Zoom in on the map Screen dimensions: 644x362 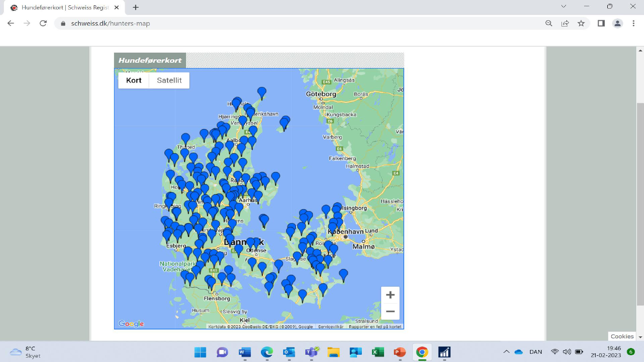[390, 295]
